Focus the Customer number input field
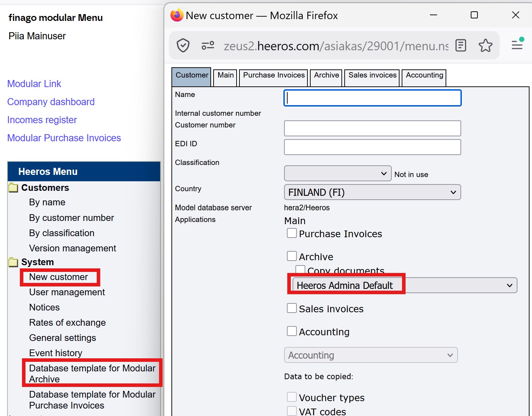This screenshot has height=416, width=532. point(372,128)
